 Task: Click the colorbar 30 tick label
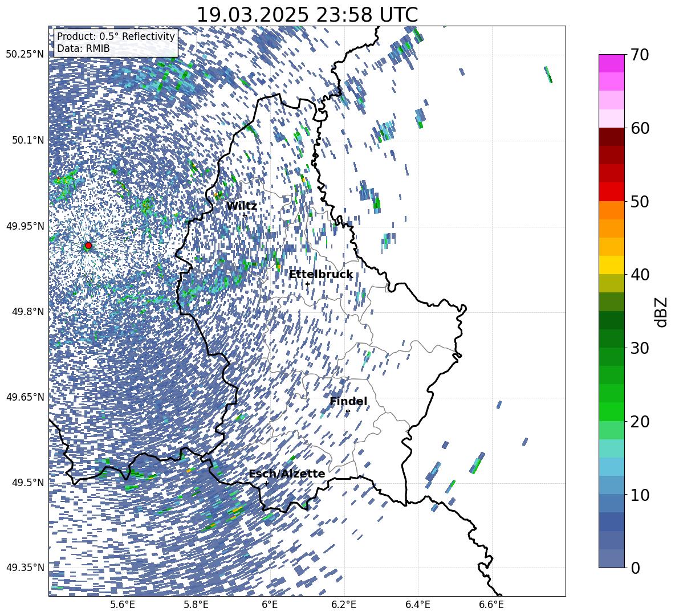tap(640, 348)
